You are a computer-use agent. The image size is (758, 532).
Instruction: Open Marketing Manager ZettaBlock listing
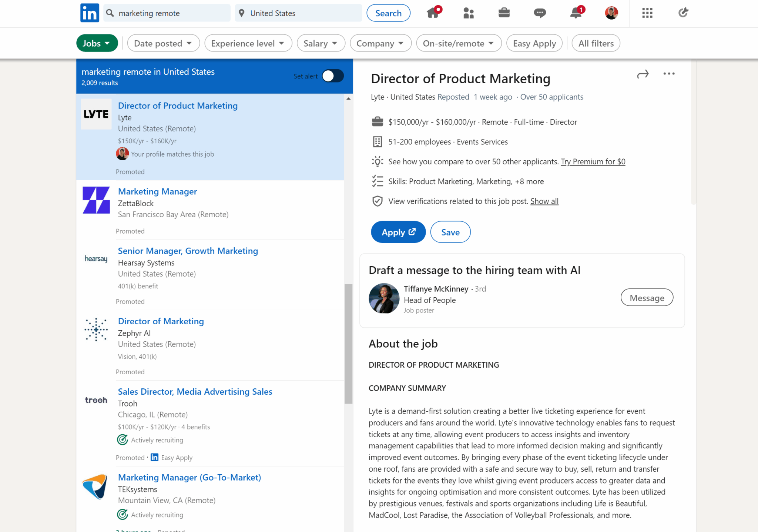point(157,191)
